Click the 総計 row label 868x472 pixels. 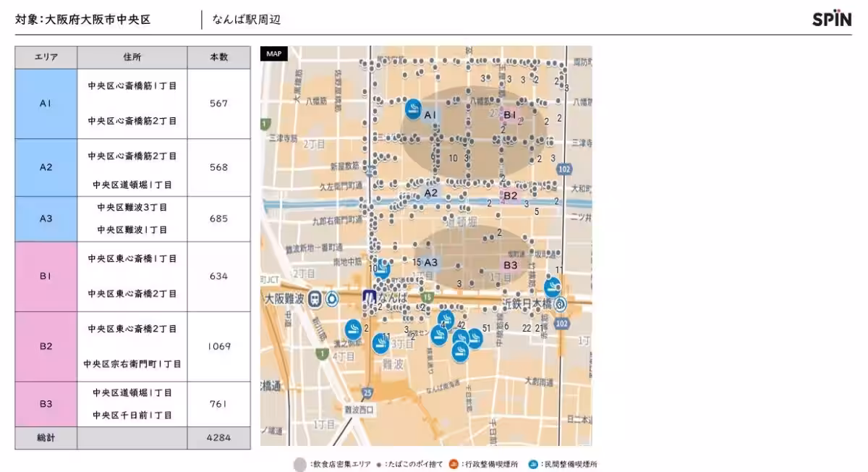pos(46,438)
